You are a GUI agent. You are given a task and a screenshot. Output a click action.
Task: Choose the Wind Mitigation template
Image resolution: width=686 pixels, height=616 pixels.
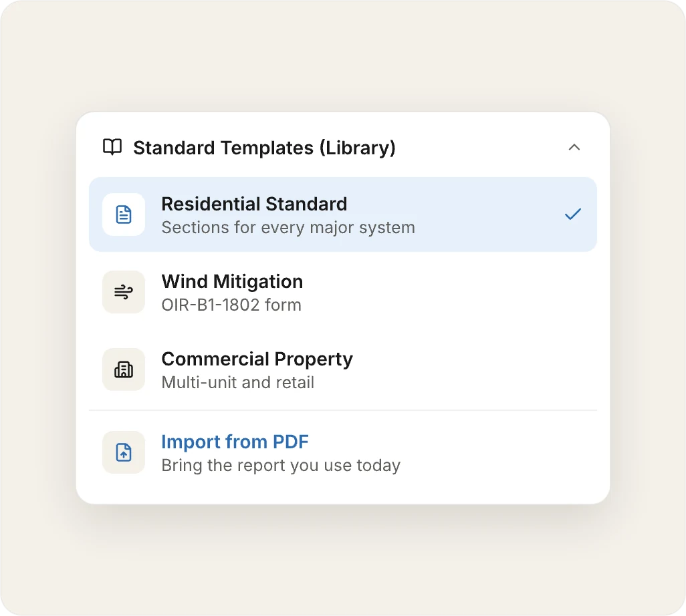(x=343, y=292)
